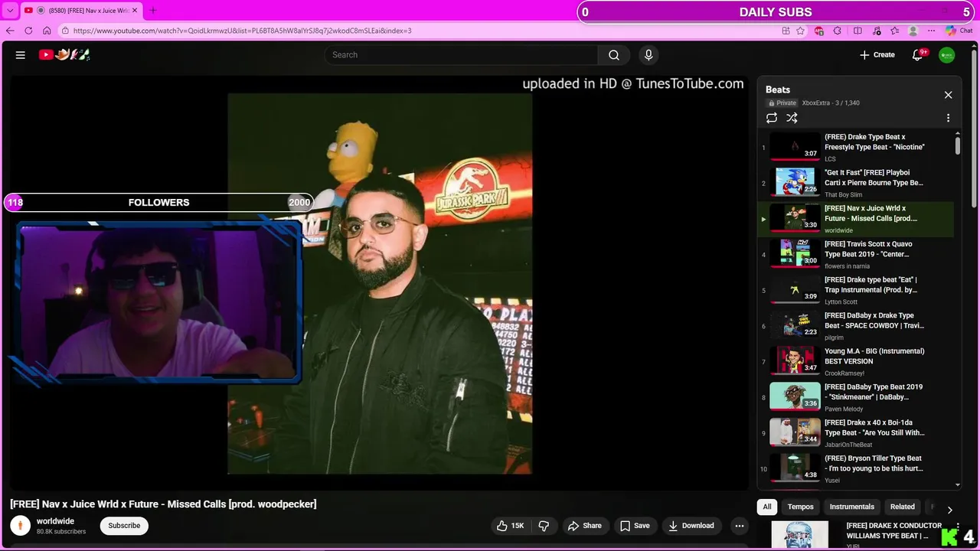Image resolution: width=980 pixels, height=551 pixels.
Task: Open the media control music icon
Action: pos(876,31)
